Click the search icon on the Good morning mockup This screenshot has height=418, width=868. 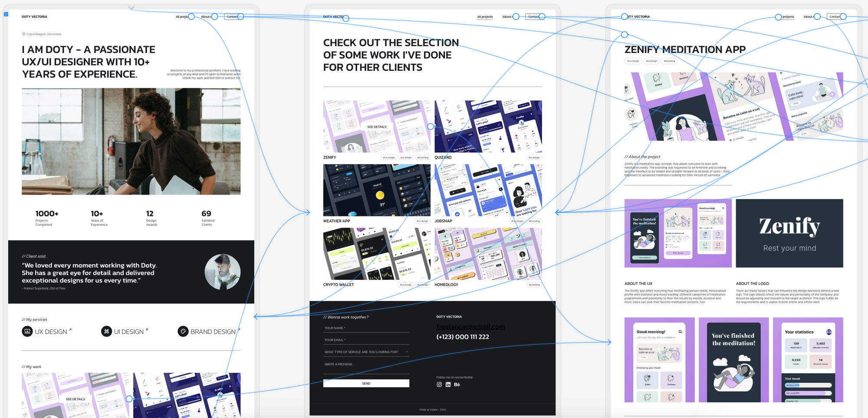(x=681, y=332)
